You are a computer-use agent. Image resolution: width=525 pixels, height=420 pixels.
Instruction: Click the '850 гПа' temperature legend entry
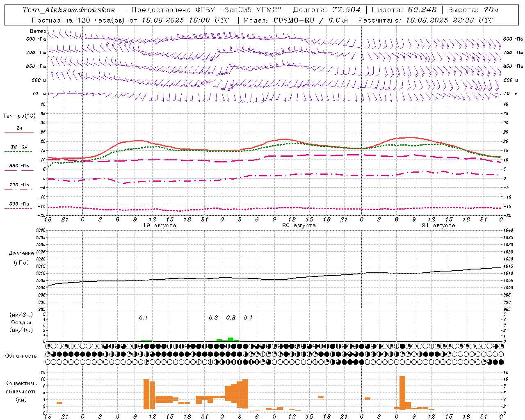point(19,166)
